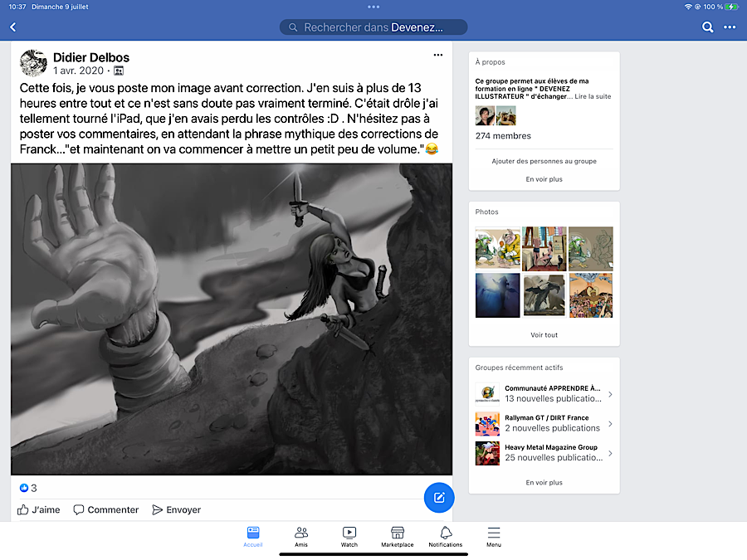Open the 274 membres list

(x=503, y=136)
